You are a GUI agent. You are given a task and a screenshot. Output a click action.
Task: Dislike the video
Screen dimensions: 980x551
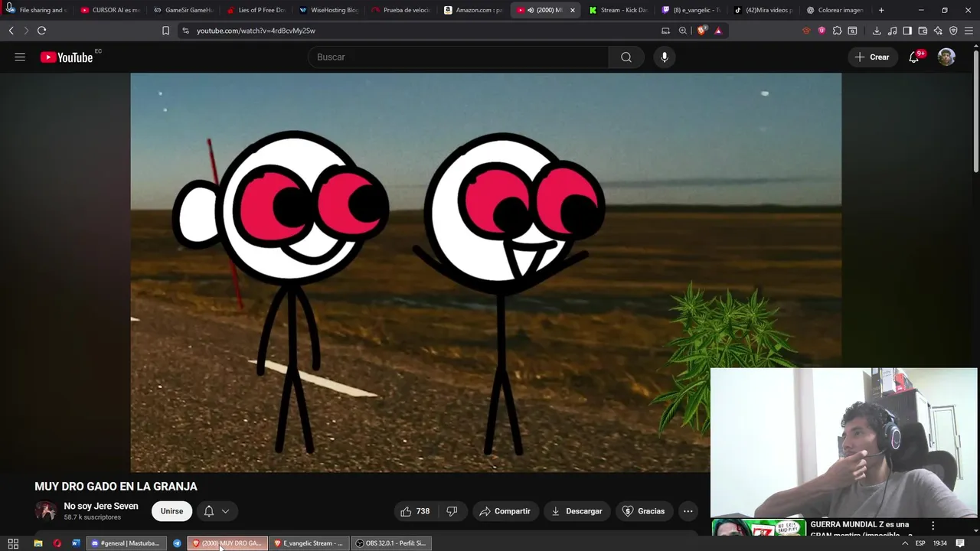point(452,511)
